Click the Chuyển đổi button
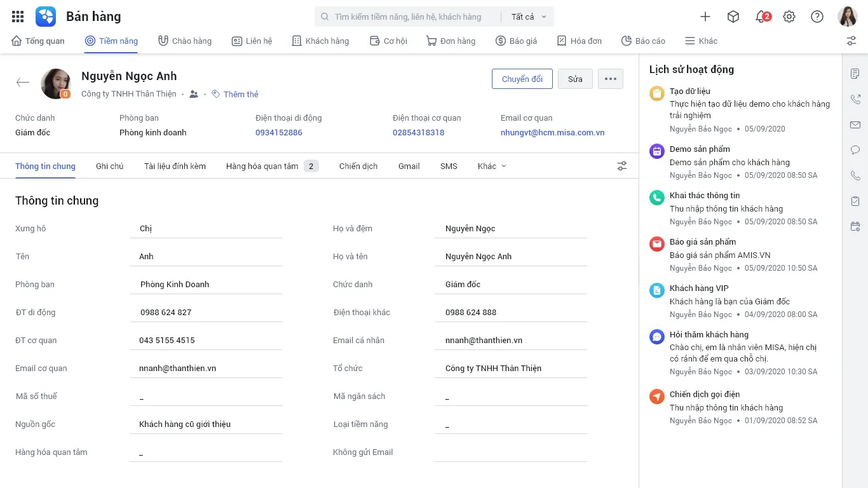 coord(522,79)
